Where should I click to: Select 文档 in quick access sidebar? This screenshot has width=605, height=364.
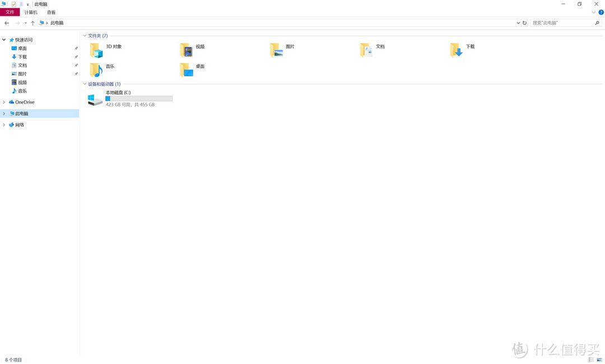[x=22, y=65]
